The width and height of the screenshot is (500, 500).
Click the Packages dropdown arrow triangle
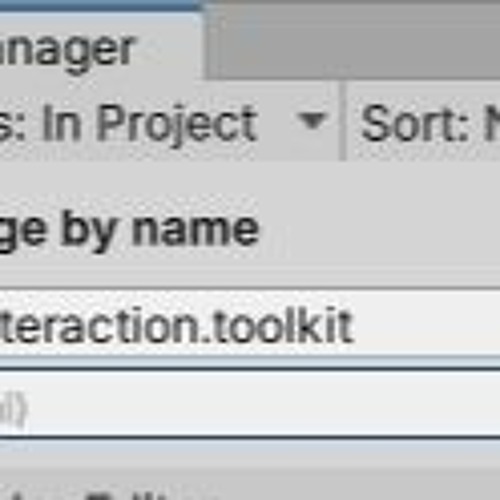(312, 121)
